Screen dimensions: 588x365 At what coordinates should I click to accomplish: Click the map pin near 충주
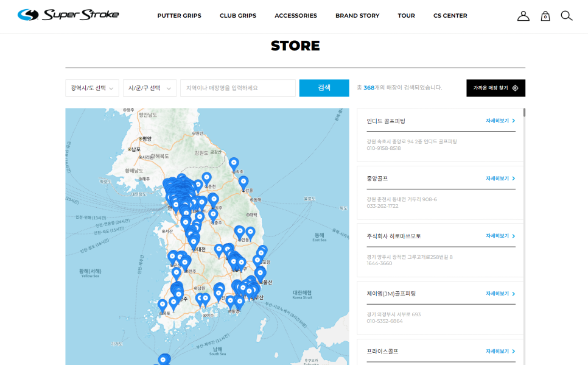pos(213,216)
